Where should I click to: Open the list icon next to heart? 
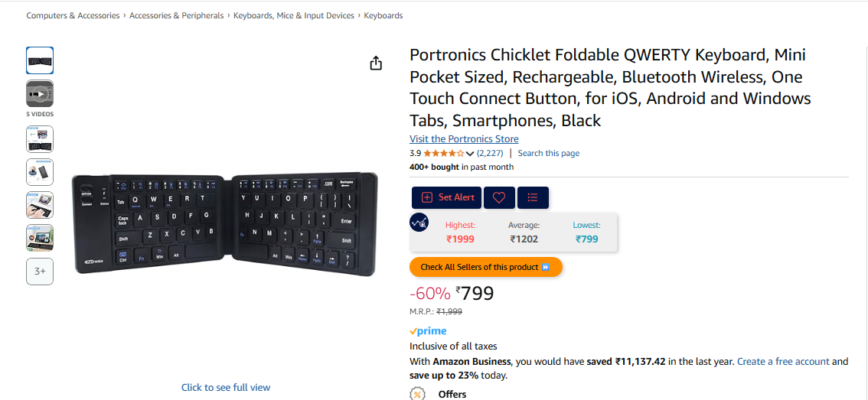tap(533, 197)
